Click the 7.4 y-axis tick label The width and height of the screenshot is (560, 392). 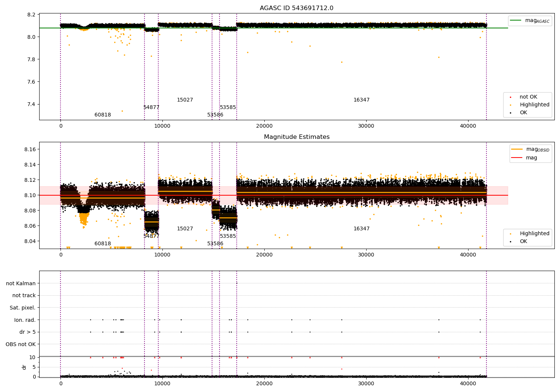click(32, 105)
